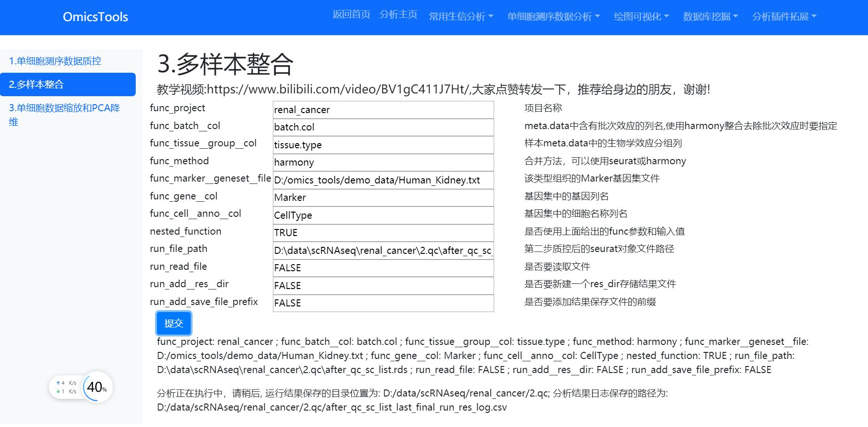Click the 是否要读取文件 description text
This screenshot has width=868, height=427.
tap(557, 267)
